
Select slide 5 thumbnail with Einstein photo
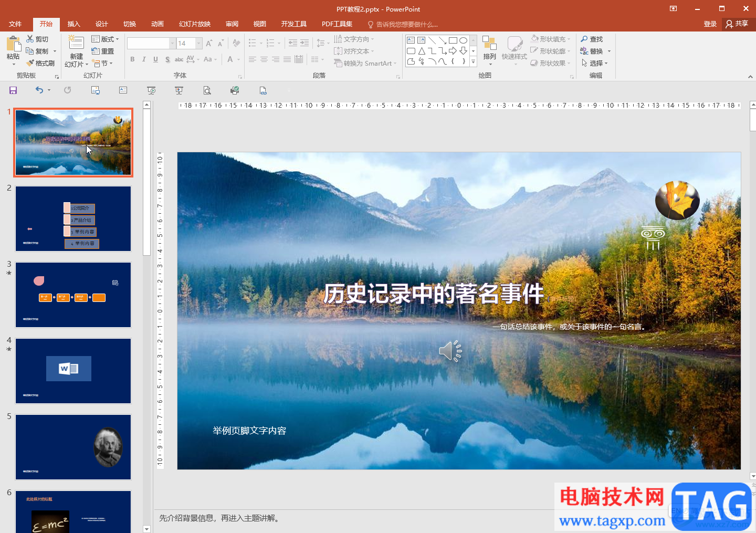[x=73, y=447]
